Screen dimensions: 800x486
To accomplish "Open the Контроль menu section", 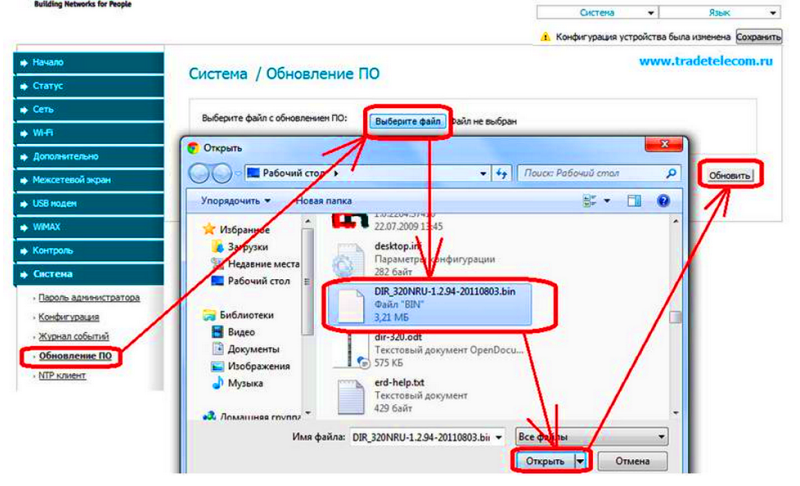I will 89,250.
